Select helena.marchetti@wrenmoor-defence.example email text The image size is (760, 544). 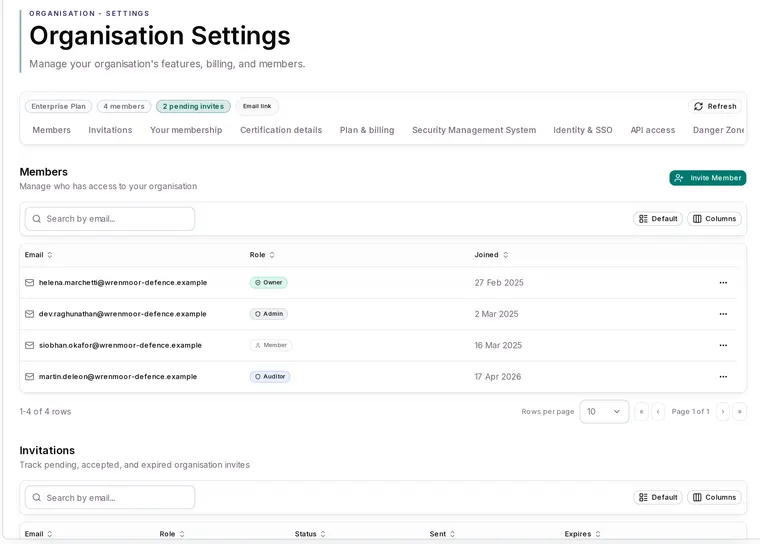[123, 283]
